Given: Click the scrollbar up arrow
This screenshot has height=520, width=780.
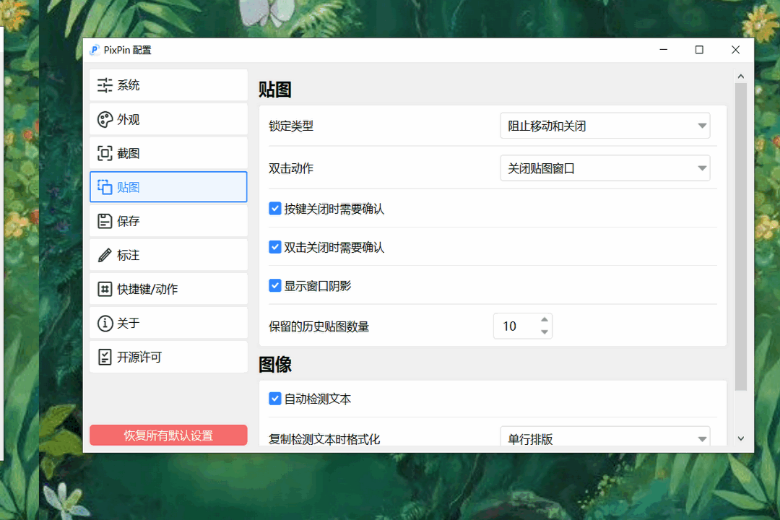Looking at the screenshot, I should click(x=741, y=76).
